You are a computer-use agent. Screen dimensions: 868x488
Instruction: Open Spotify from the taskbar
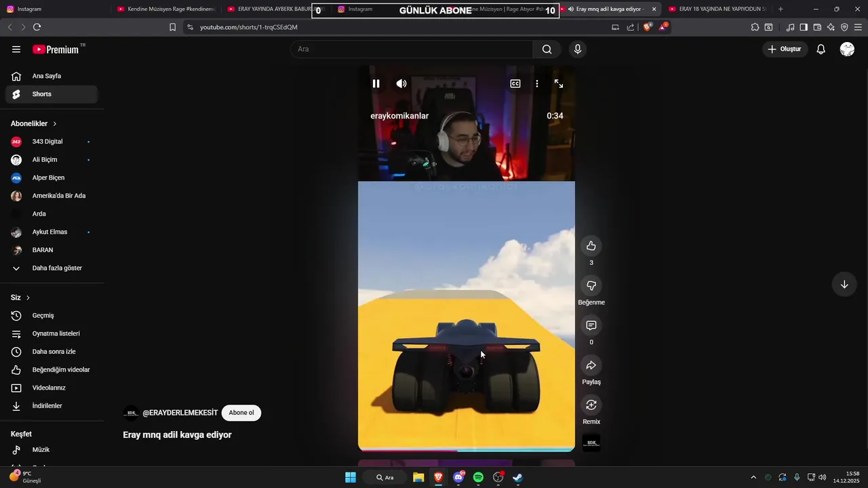[478, 477]
